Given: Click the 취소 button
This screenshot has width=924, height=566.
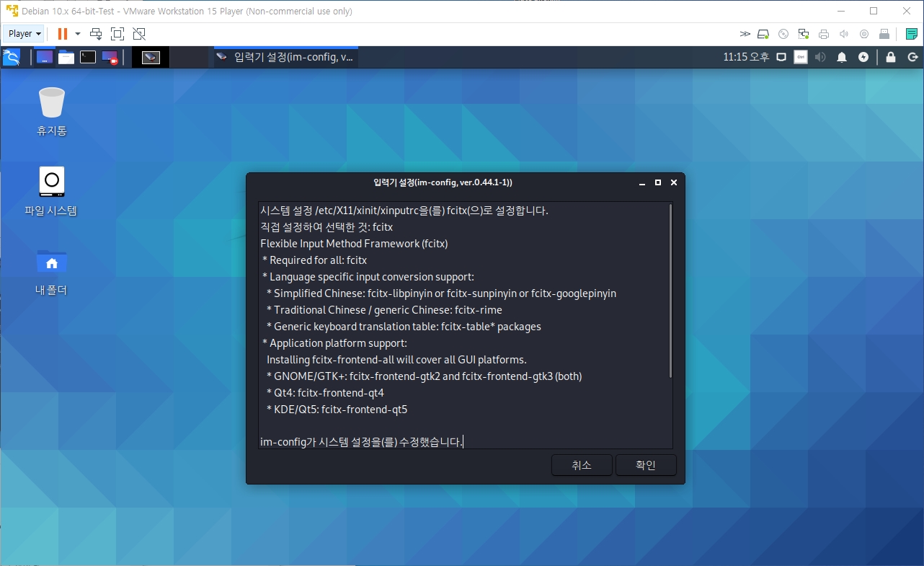Looking at the screenshot, I should click(582, 465).
